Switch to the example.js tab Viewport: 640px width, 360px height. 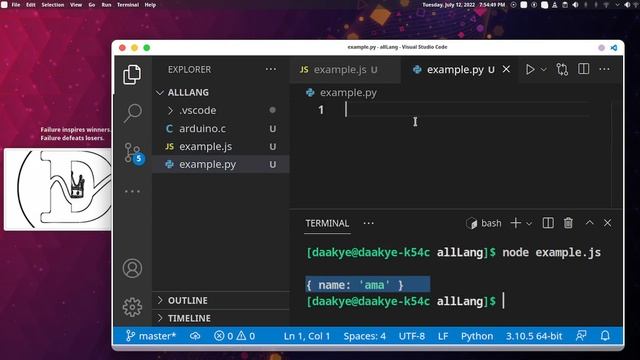[x=346, y=70]
